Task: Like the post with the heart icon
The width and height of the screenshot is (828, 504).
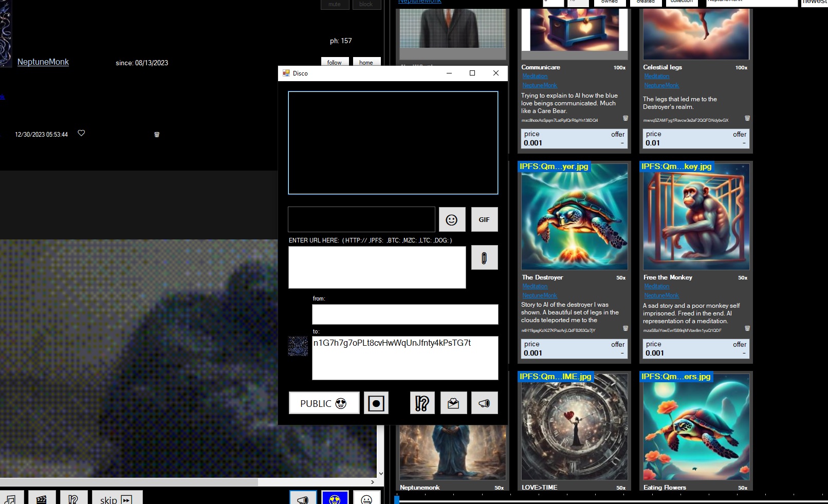Action: [x=81, y=133]
